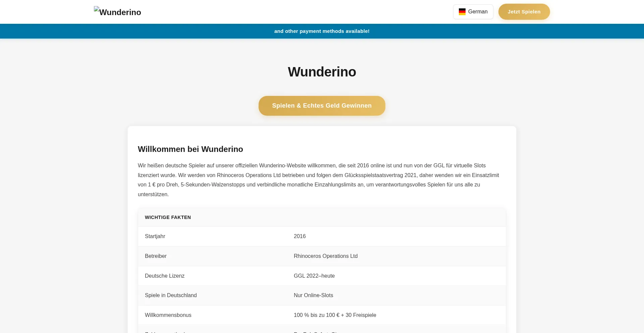Click the WICHTIGE FAKTEN table header

(x=322, y=217)
